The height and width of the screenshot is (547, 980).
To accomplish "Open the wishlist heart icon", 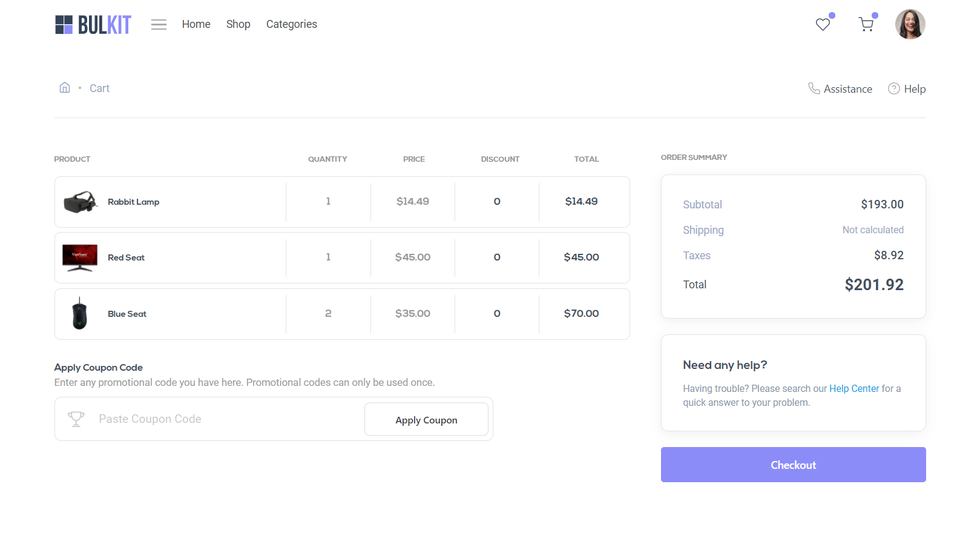I will point(823,25).
